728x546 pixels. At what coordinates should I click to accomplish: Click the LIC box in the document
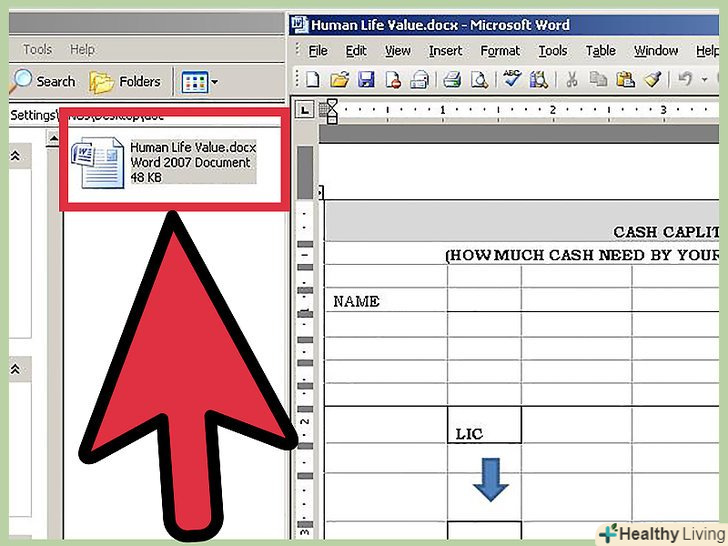[x=484, y=425]
